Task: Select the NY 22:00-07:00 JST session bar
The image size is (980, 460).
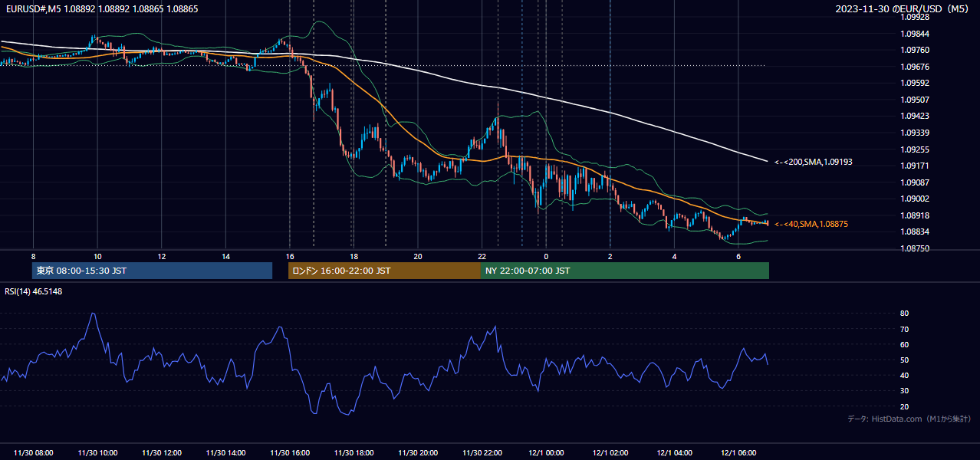Action: pos(625,271)
